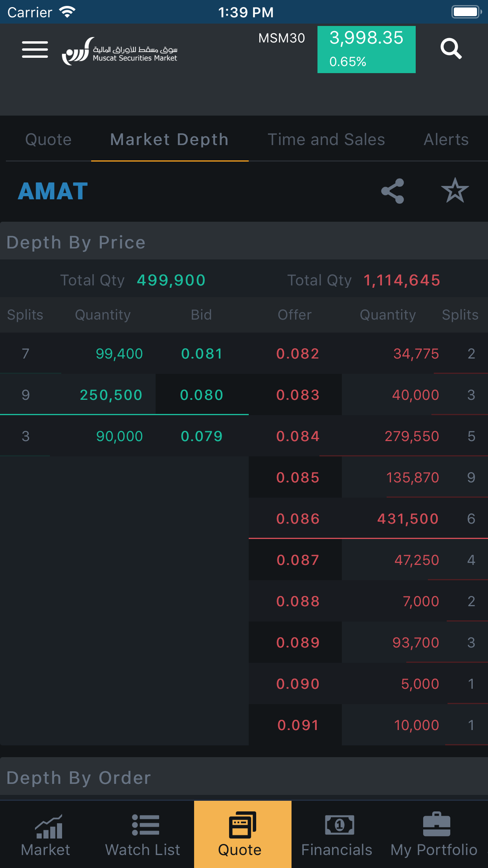Viewport: 488px width, 868px height.
Task: Open the Market bottom tab
Action: point(46,834)
